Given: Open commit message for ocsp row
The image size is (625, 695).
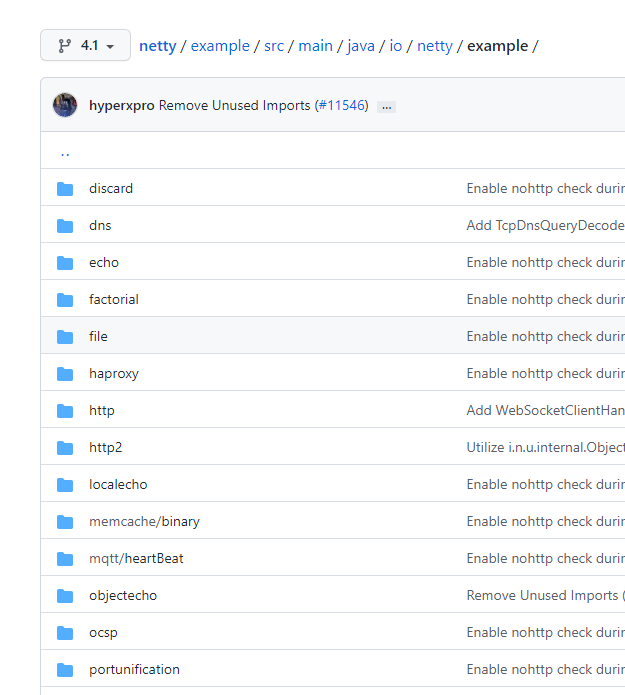Looking at the screenshot, I should pyautogui.click(x=546, y=633).
